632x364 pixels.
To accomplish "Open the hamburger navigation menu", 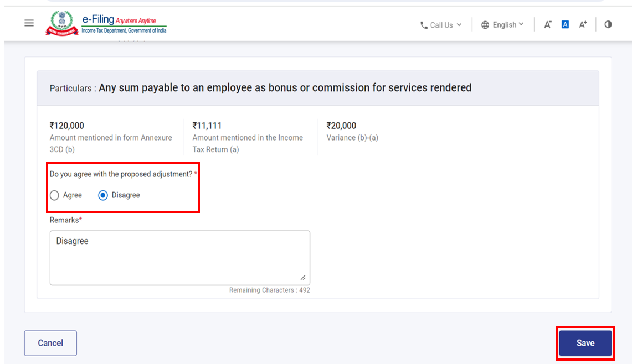I will pos(29,23).
